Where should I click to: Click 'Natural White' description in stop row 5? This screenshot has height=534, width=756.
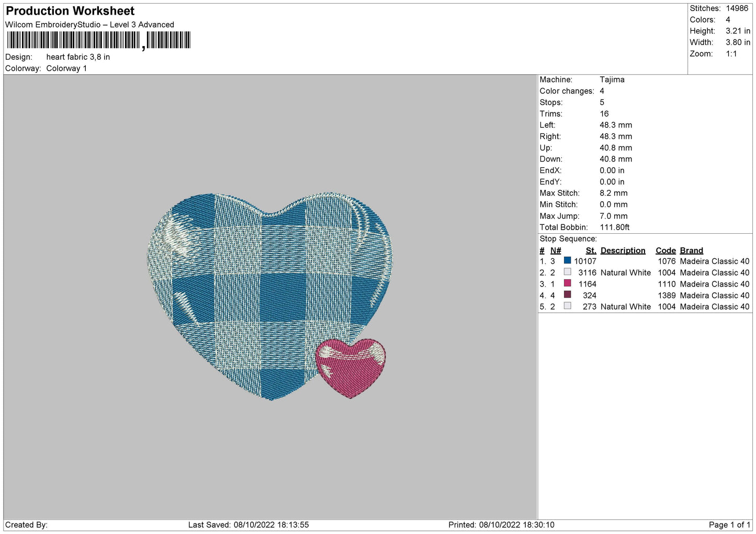[x=626, y=307]
